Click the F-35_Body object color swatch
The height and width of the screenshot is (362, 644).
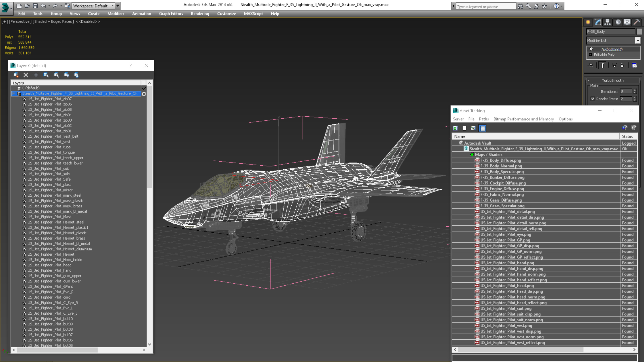639,32
